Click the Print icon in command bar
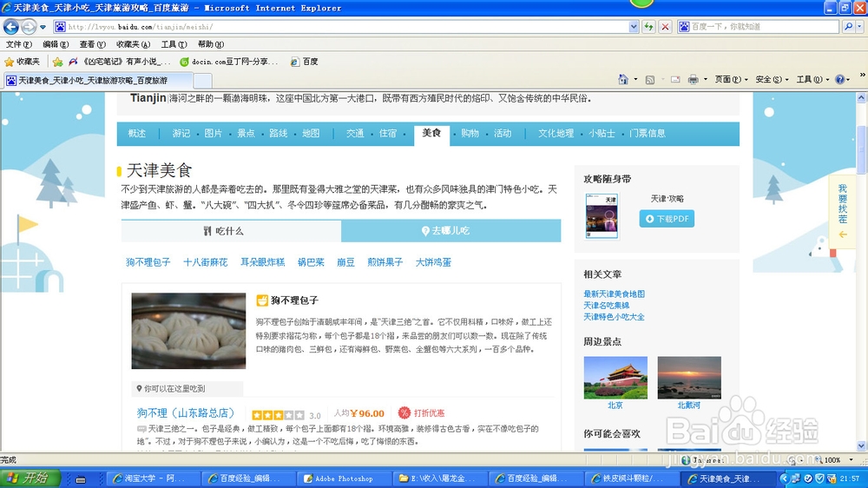This screenshot has width=868, height=488. tap(693, 80)
